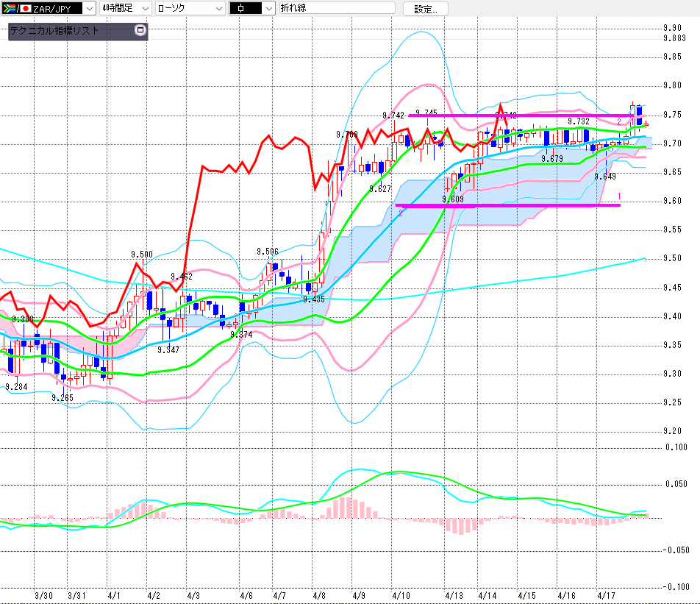The image size is (700, 604).
Task: Click the 4/8 date on the time axis
Action: point(319,595)
